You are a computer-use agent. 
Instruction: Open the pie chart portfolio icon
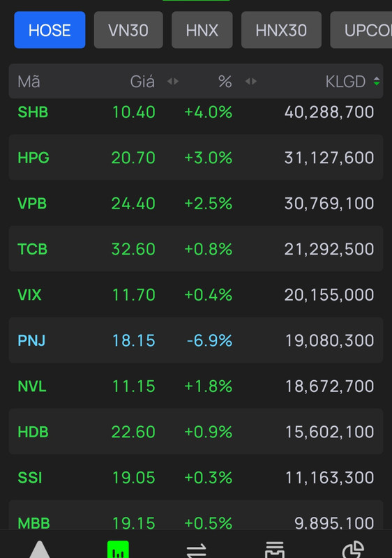(353, 550)
